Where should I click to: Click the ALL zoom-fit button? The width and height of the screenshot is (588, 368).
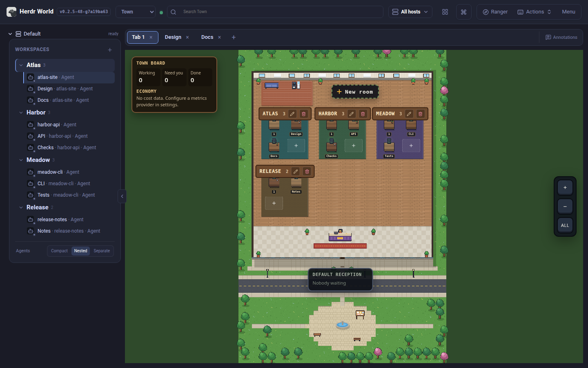point(565,225)
